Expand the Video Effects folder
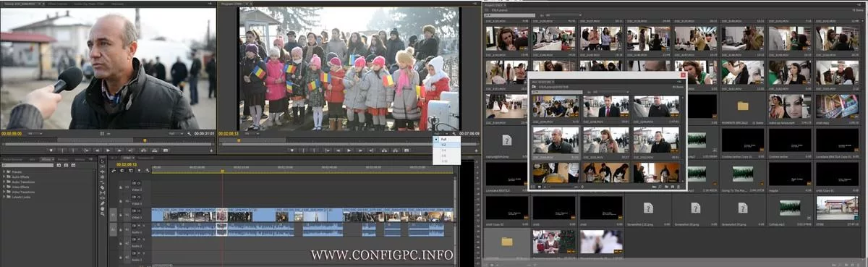Screen dimensions: 868x267 [x=4, y=187]
